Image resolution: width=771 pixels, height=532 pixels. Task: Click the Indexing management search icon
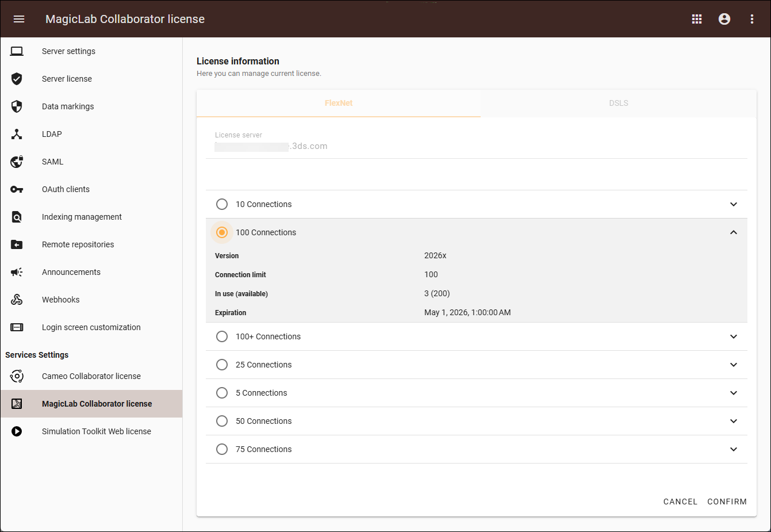click(17, 217)
